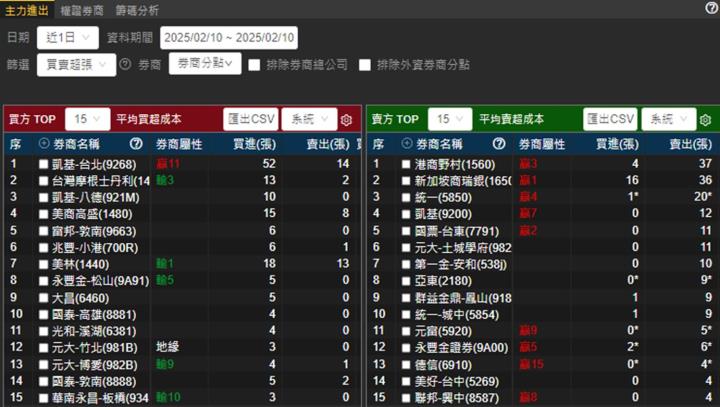Select broker 統一-城中(5854)
Screen dimensions: 720x407
pos(457,315)
